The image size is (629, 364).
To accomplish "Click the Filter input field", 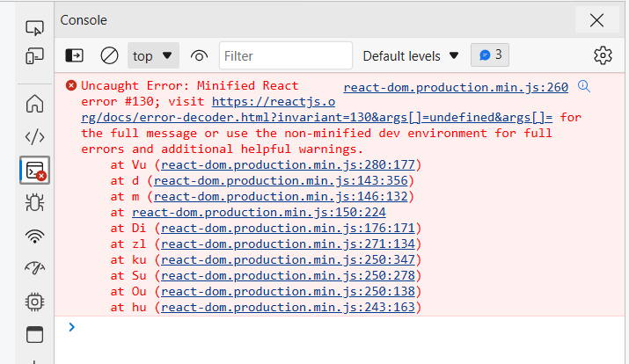I will [x=285, y=55].
